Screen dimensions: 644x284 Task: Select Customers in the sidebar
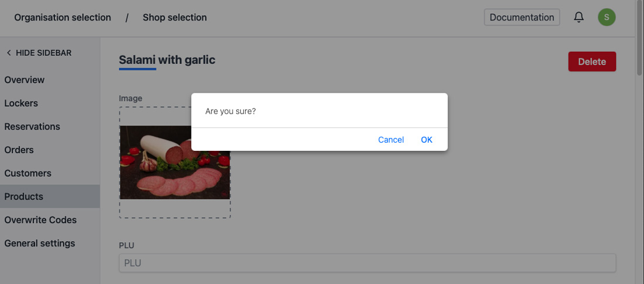(x=28, y=174)
